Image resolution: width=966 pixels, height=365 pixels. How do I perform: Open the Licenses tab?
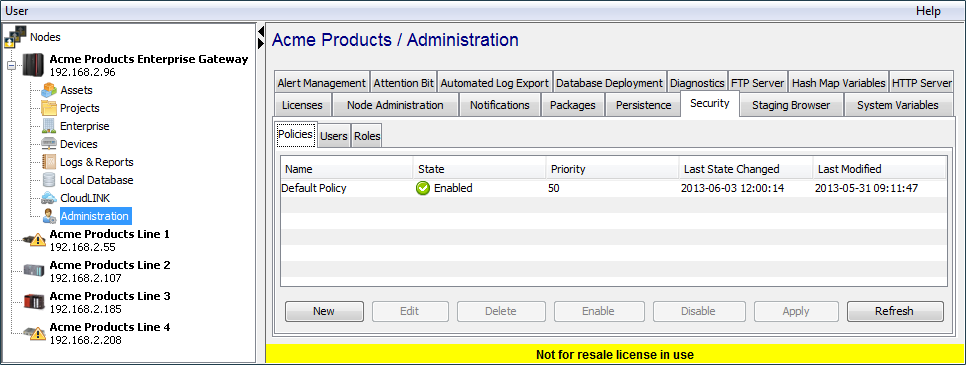click(x=302, y=105)
